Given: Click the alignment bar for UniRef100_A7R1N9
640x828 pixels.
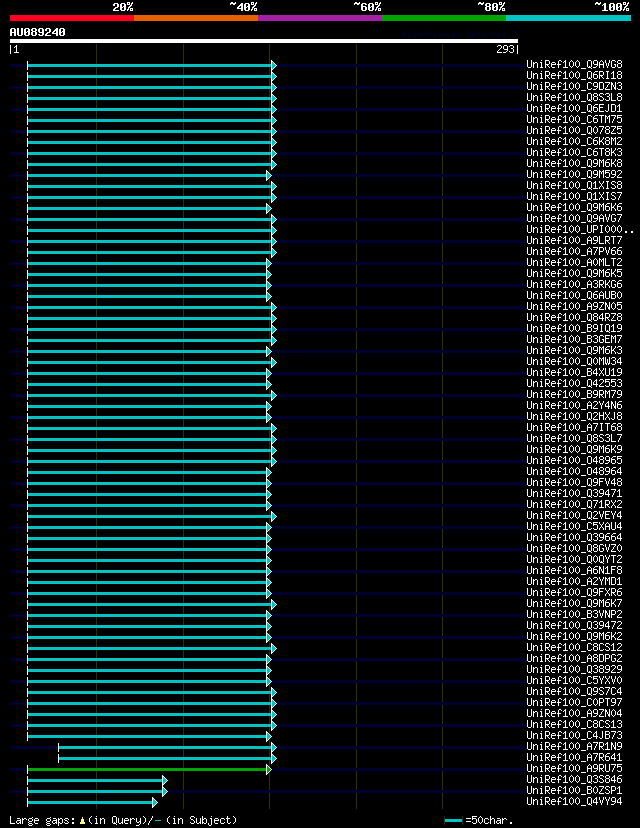Looking at the screenshot, I should pos(165,748).
